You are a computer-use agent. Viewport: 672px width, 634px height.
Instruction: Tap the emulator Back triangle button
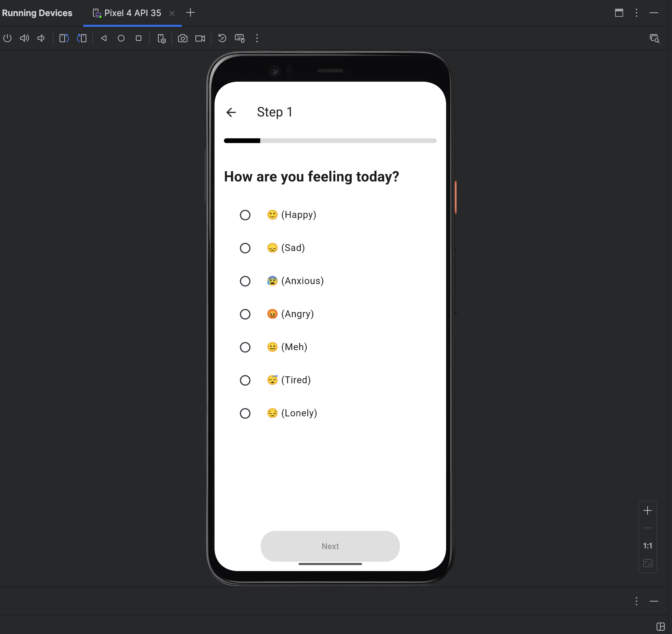click(x=104, y=38)
